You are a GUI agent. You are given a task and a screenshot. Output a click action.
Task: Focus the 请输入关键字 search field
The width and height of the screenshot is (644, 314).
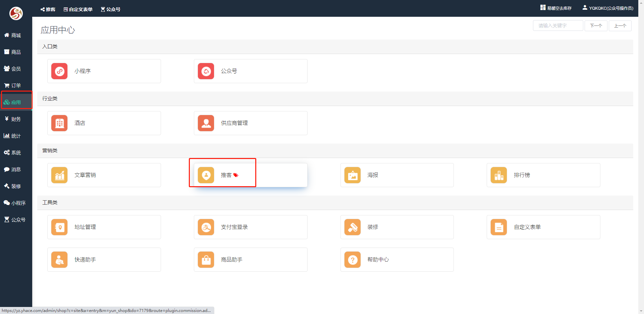coord(558,26)
